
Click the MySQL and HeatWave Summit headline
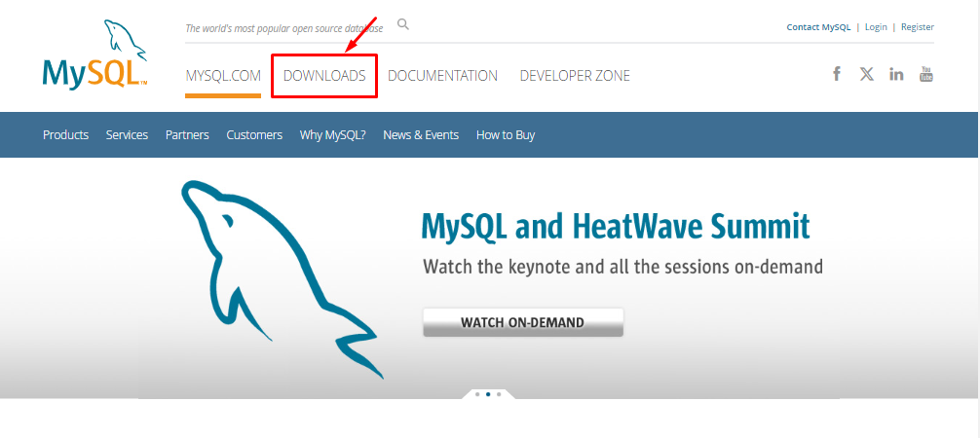[616, 227]
